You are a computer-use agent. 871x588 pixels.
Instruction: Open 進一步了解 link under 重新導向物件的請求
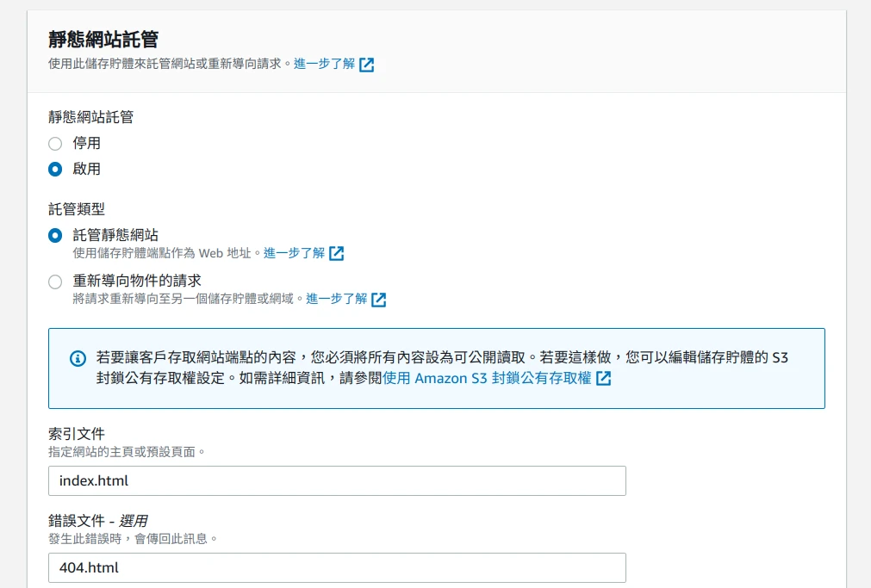coord(336,299)
